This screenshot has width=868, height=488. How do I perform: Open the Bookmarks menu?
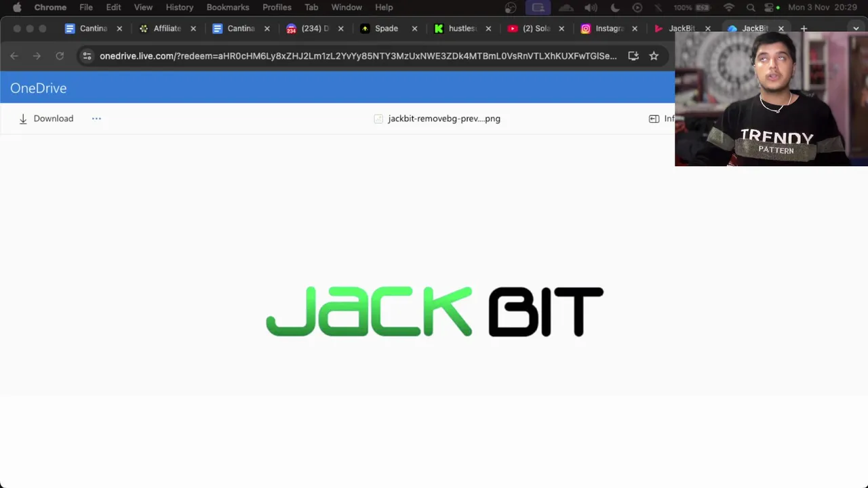228,7
